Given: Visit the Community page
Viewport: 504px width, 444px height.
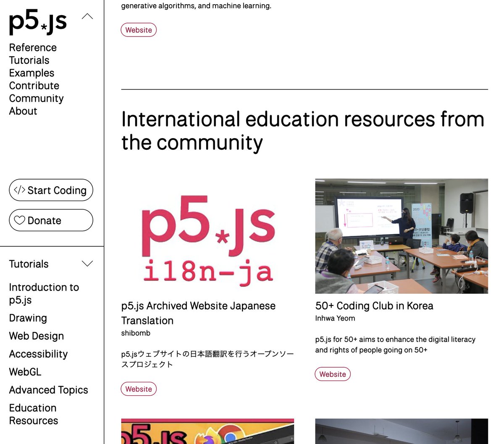Looking at the screenshot, I should [x=36, y=98].
